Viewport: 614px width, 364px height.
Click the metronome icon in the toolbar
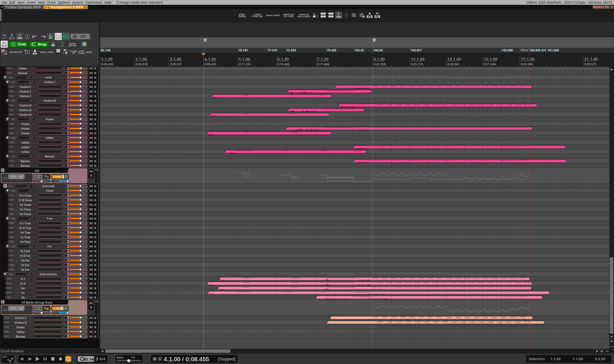coord(50,37)
